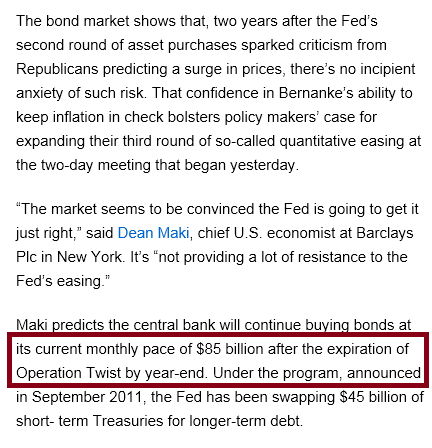Click the word "Bernanke's" in first paragraph

point(316,93)
